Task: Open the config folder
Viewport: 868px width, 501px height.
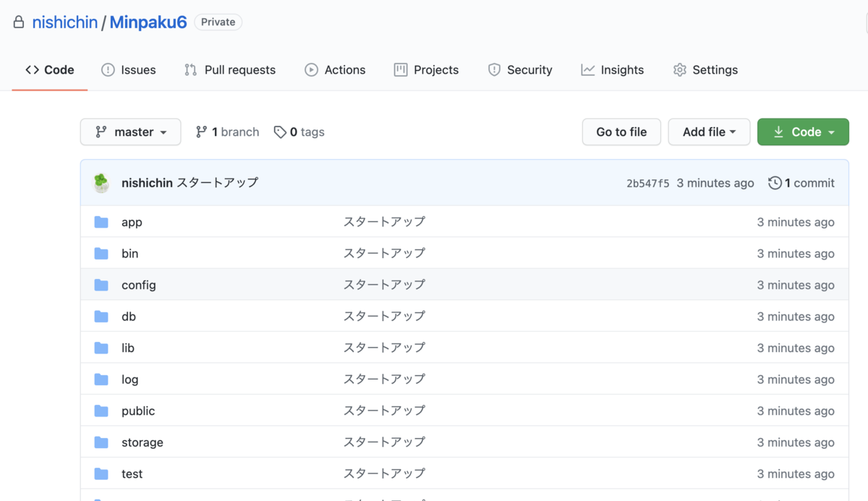Action: [139, 285]
